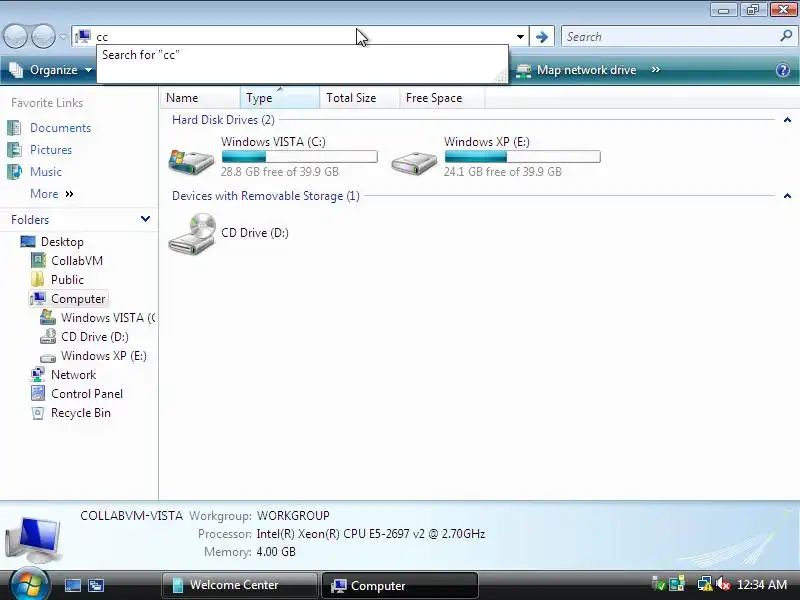Sort by the Name column header
This screenshot has width=800, height=600.
(x=200, y=97)
